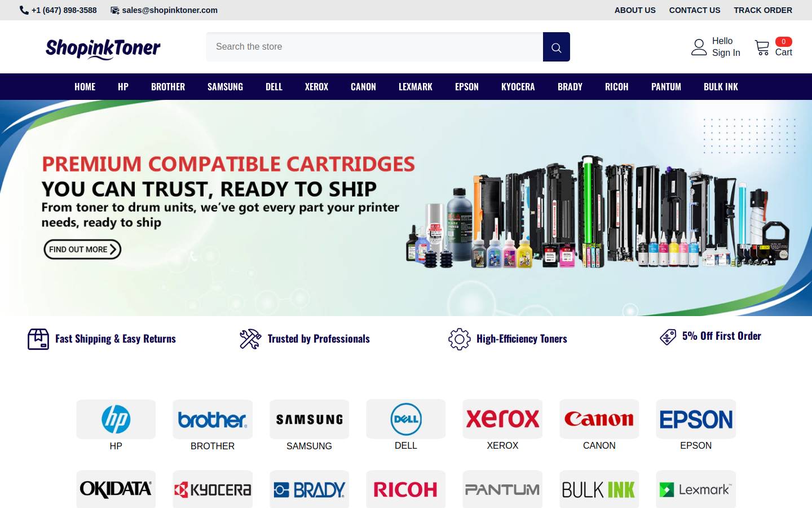Click the 5% Off First Order text

click(722, 336)
